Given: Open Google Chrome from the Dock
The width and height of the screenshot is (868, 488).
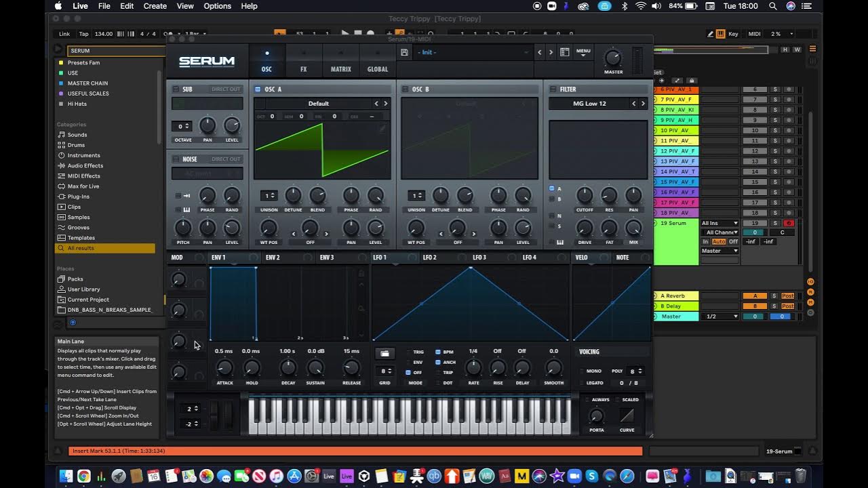Looking at the screenshot, I should 83,476.
